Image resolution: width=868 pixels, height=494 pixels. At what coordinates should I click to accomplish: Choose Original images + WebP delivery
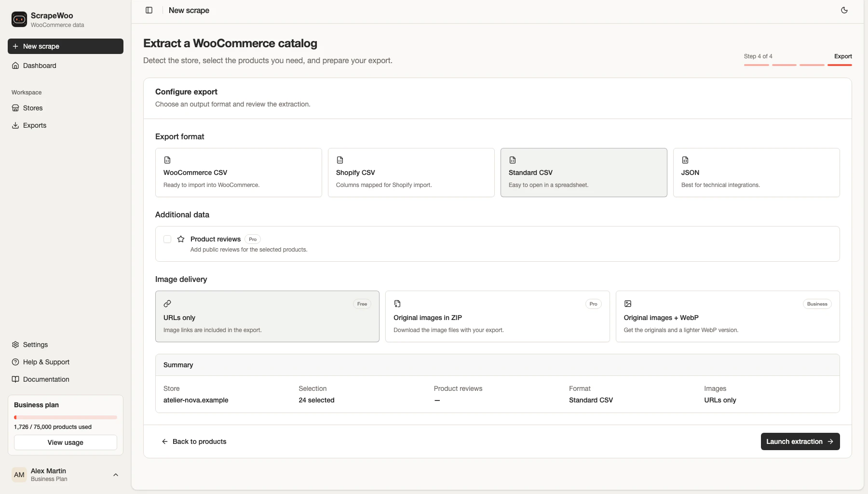click(728, 316)
